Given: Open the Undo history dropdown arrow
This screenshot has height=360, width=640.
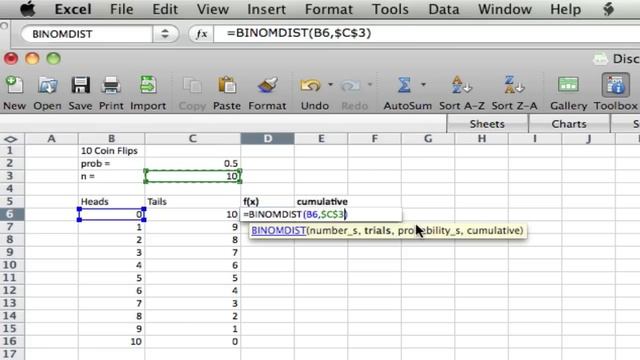Looking at the screenshot, I should [330, 84].
